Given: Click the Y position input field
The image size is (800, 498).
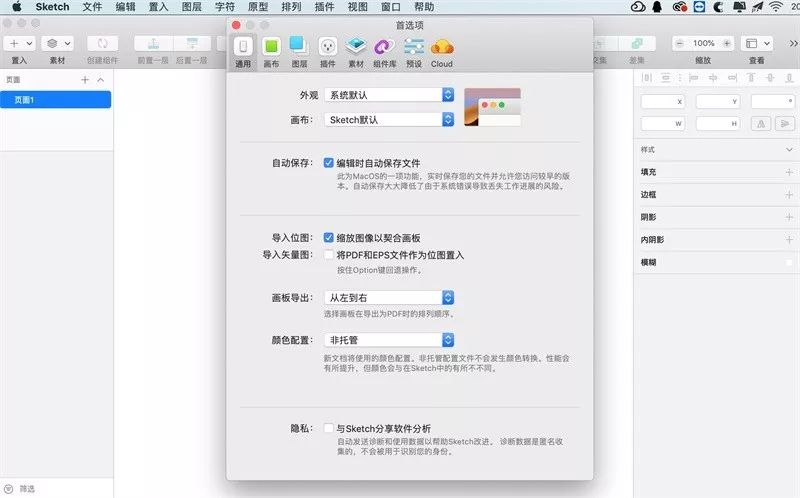Looking at the screenshot, I should tap(717, 101).
